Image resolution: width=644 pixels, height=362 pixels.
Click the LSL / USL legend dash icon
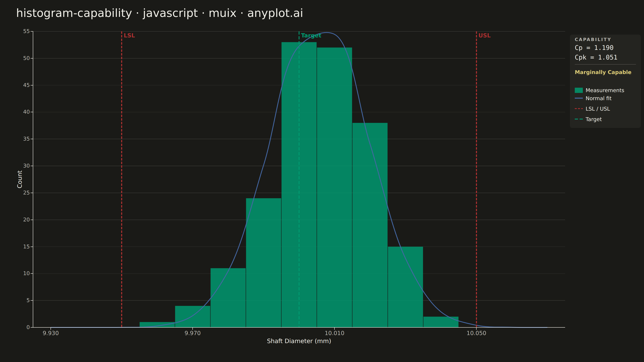point(579,109)
